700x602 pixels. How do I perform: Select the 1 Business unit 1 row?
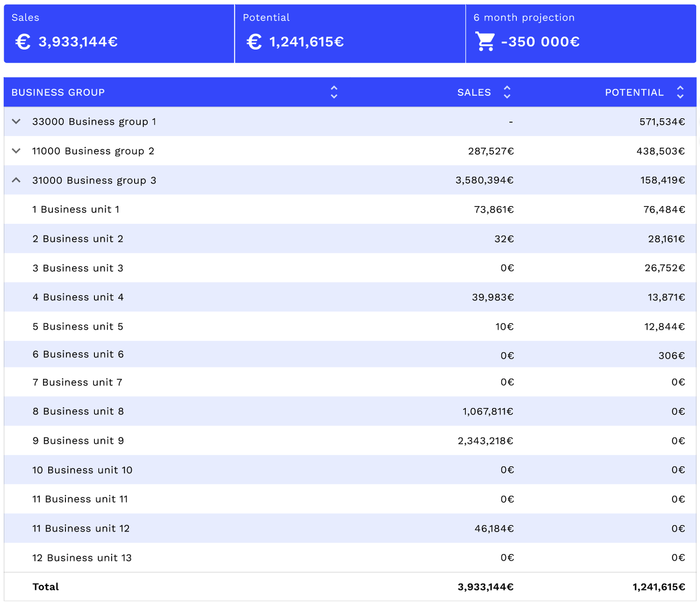pyautogui.click(x=76, y=209)
